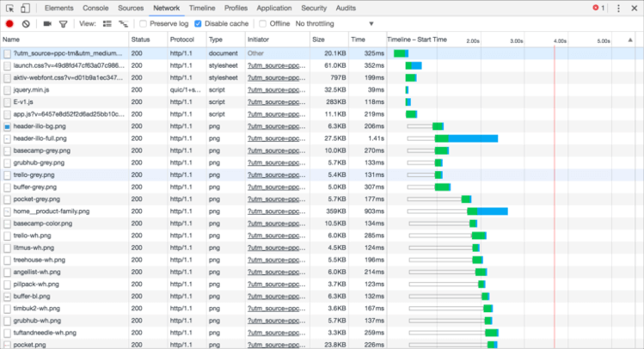Toggle the device toolbar icon
The image size is (644, 349).
(x=25, y=8)
